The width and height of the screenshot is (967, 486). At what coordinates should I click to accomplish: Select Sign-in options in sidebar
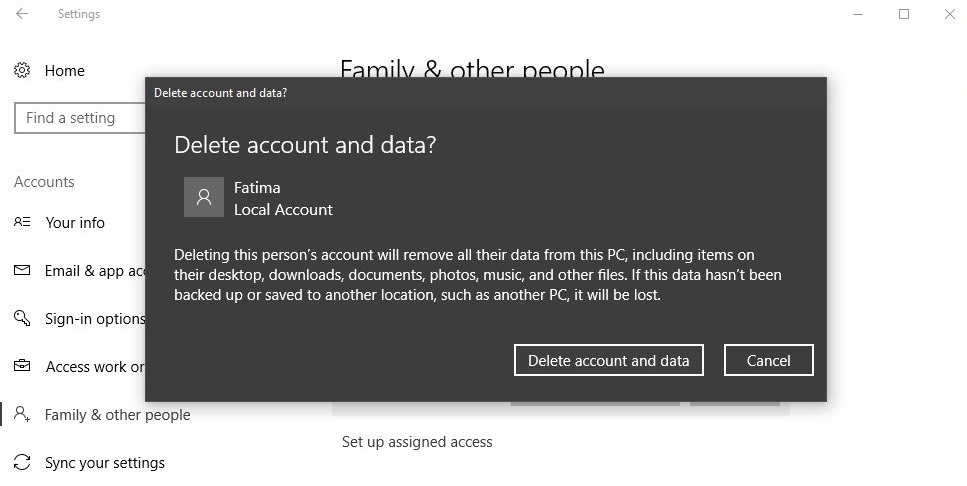(x=95, y=319)
